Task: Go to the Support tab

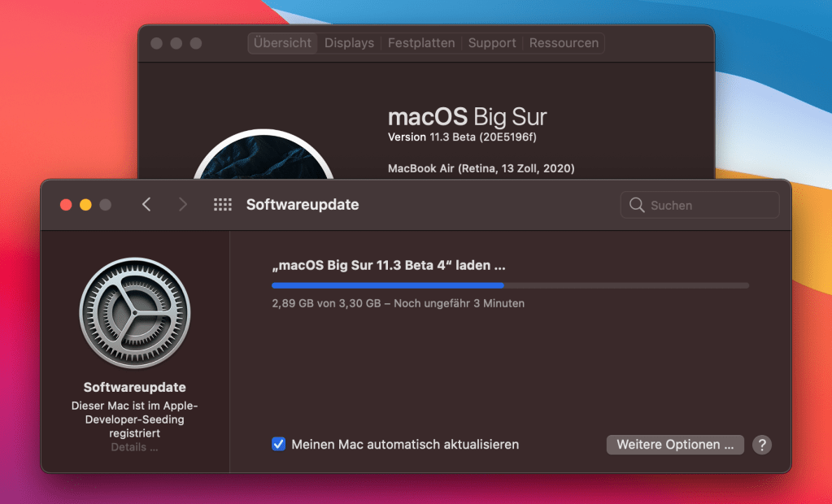Action: tap(492, 43)
